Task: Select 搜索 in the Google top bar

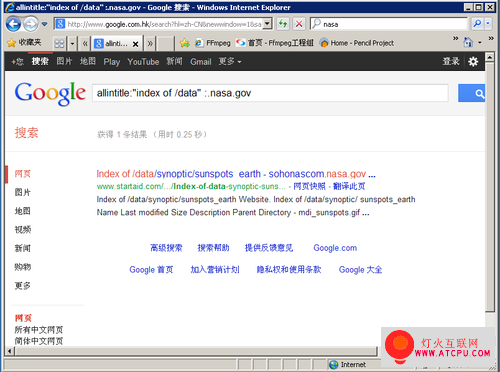Action: tap(40, 62)
